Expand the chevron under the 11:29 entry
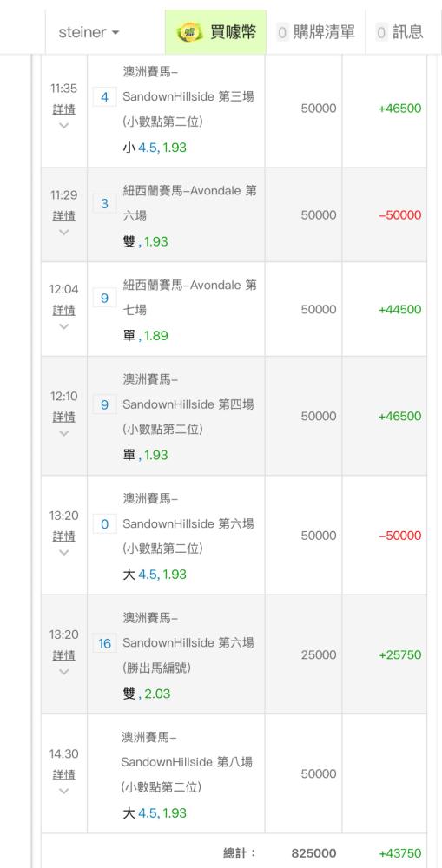Screen dimensions: 442x868 [63, 232]
